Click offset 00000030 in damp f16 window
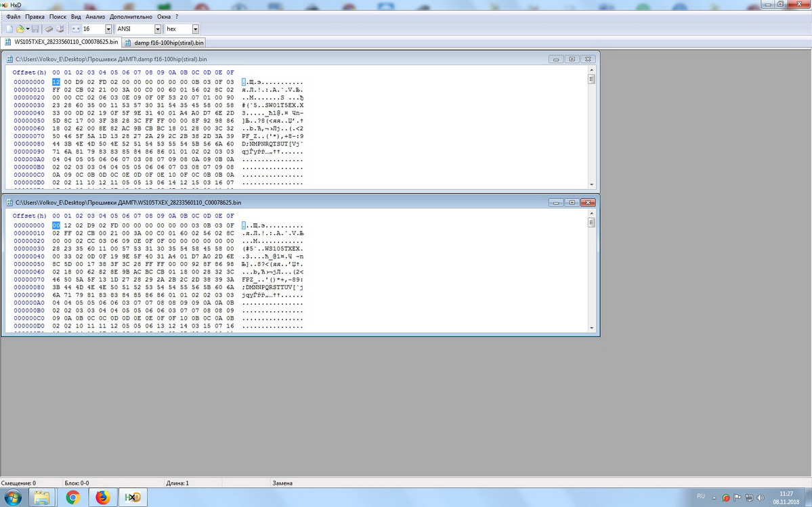Viewport: 812px width, 507px height. pos(29,105)
